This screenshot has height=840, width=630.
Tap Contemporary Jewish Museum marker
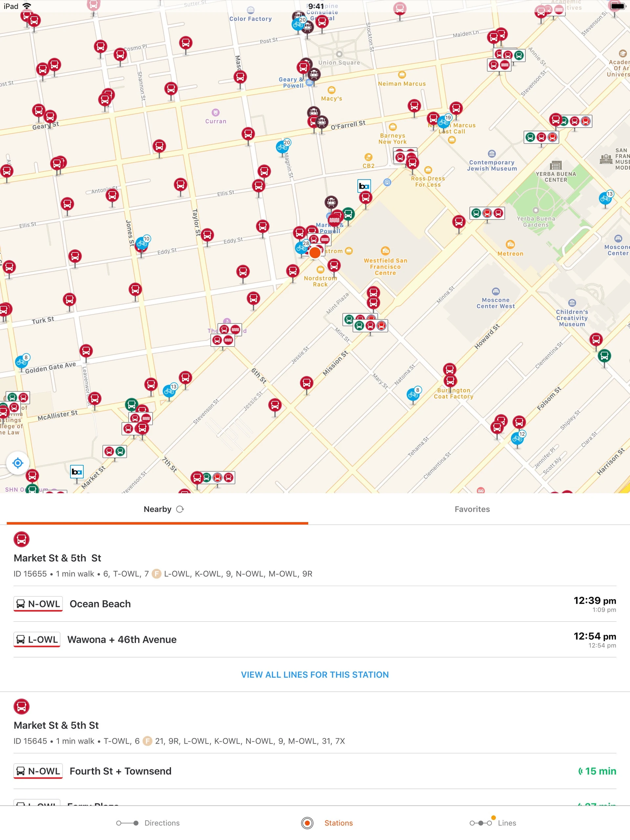coord(492,154)
